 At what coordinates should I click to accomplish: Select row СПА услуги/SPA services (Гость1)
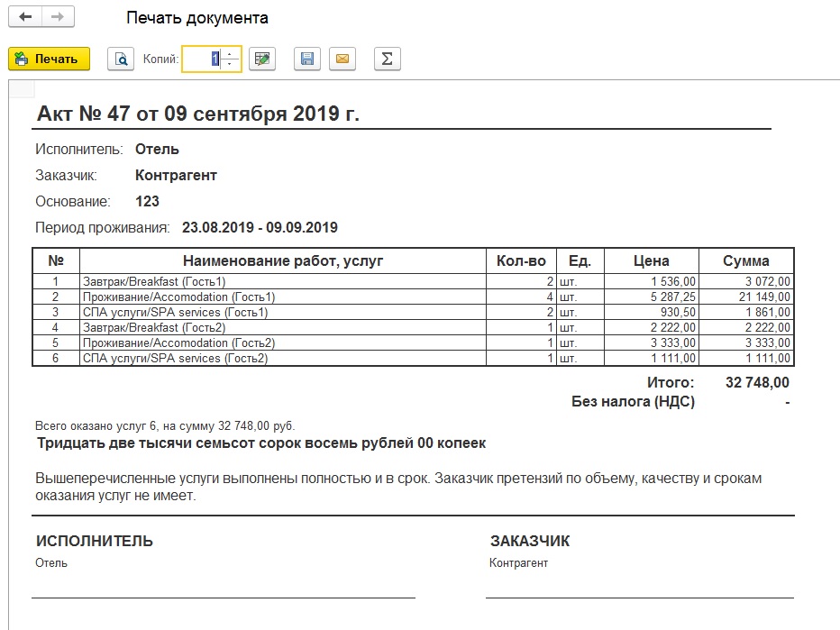tap(413, 313)
